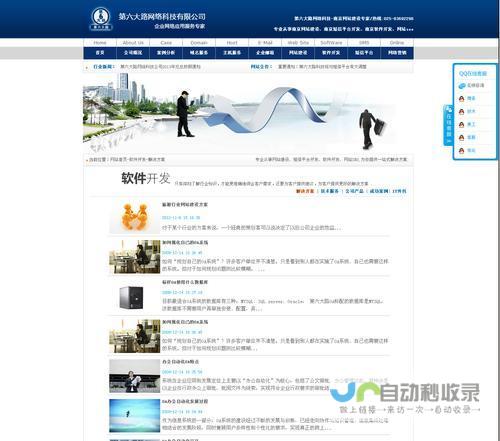Select the orange 解决方案 sub-menu link

(x=305, y=191)
